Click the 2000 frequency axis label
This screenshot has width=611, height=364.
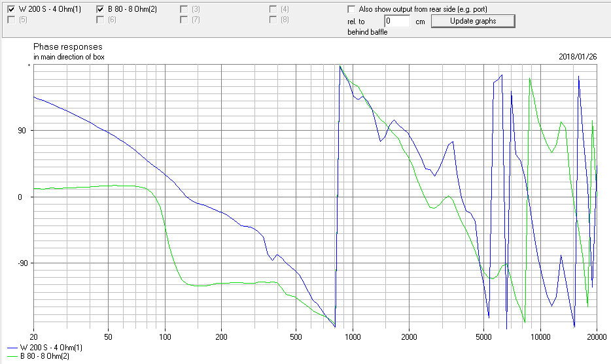tap(409, 337)
